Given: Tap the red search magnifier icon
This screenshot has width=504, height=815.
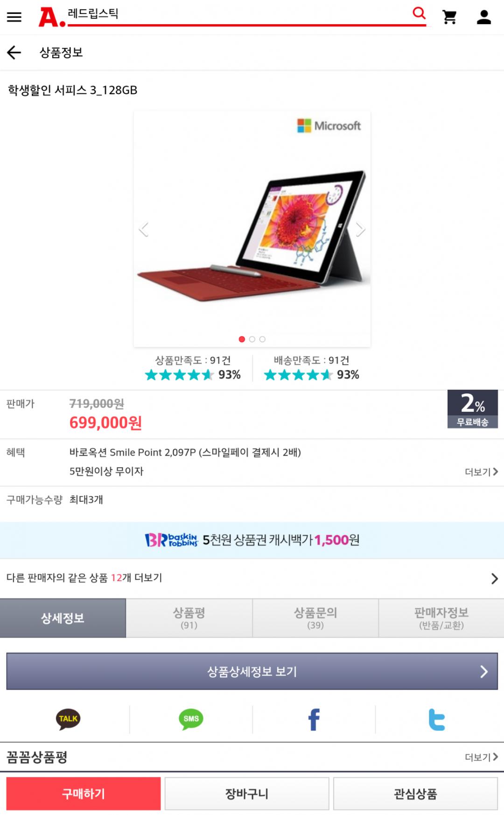Looking at the screenshot, I should [x=419, y=13].
